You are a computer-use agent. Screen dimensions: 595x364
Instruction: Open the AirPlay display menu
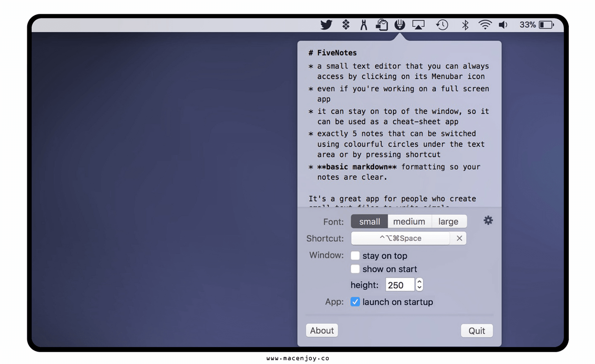pos(418,25)
